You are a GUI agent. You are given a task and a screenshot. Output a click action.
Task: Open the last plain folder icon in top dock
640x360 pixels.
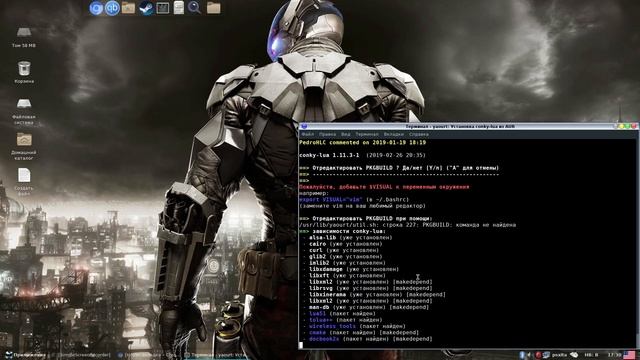click(x=213, y=8)
